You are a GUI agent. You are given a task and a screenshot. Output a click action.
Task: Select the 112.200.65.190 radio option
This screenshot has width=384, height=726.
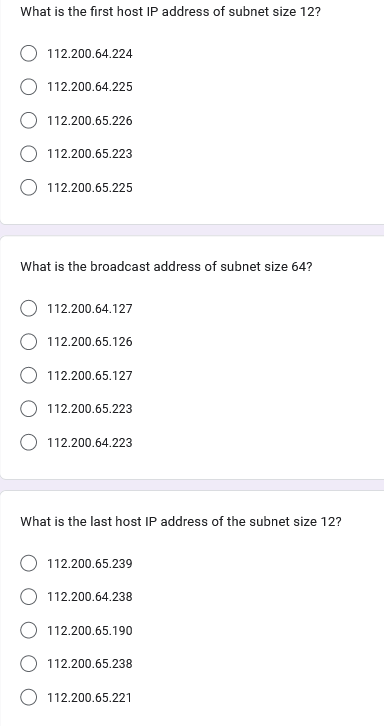29,630
